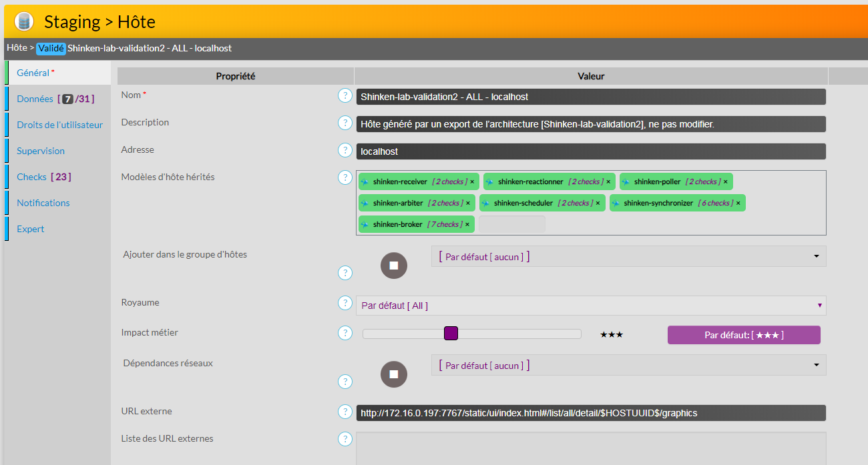Click the Impact métier slider handle
The image size is (868, 465).
click(451, 334)
